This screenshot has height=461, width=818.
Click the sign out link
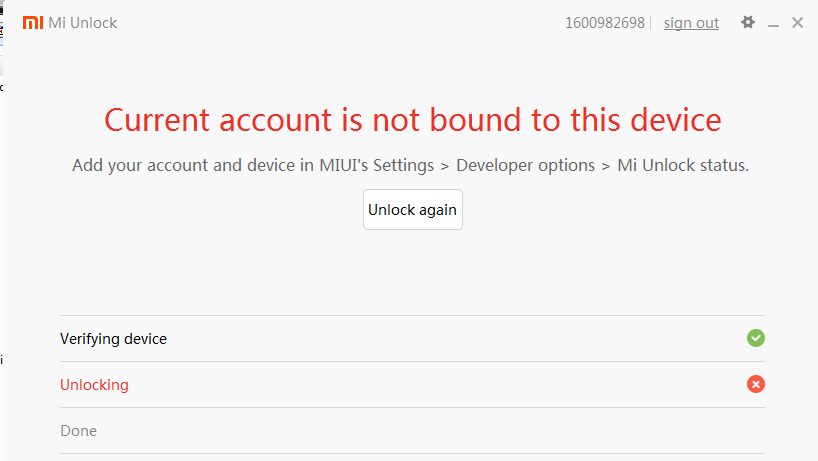[x=691, y=23]
